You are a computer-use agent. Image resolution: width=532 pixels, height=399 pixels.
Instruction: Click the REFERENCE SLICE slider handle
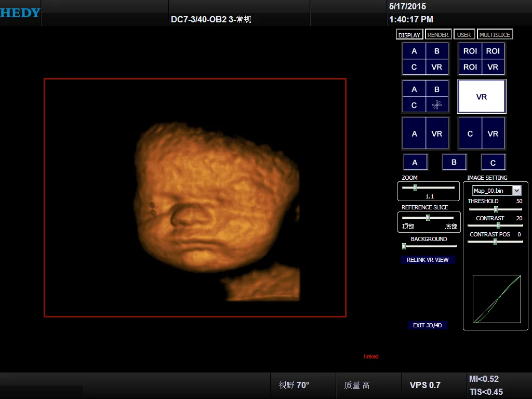[428, 218]
